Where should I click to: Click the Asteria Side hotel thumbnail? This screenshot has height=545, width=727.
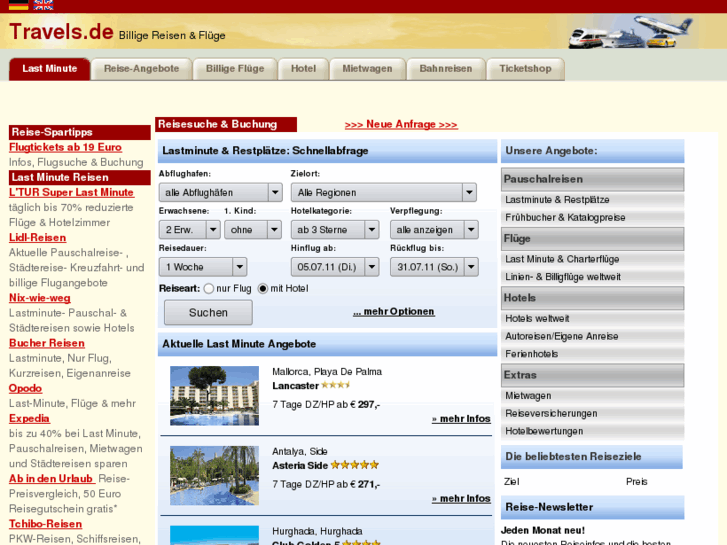click(214, 475)
